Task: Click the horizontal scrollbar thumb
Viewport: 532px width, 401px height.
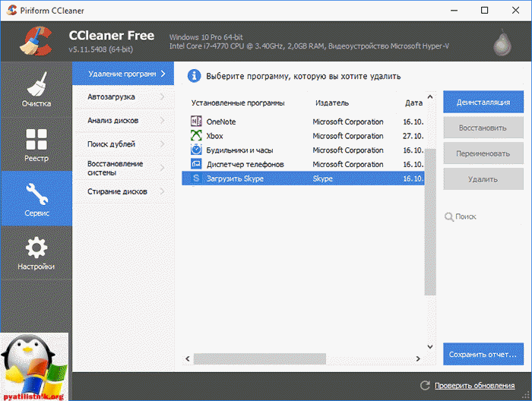Action: tap(260, 358)
